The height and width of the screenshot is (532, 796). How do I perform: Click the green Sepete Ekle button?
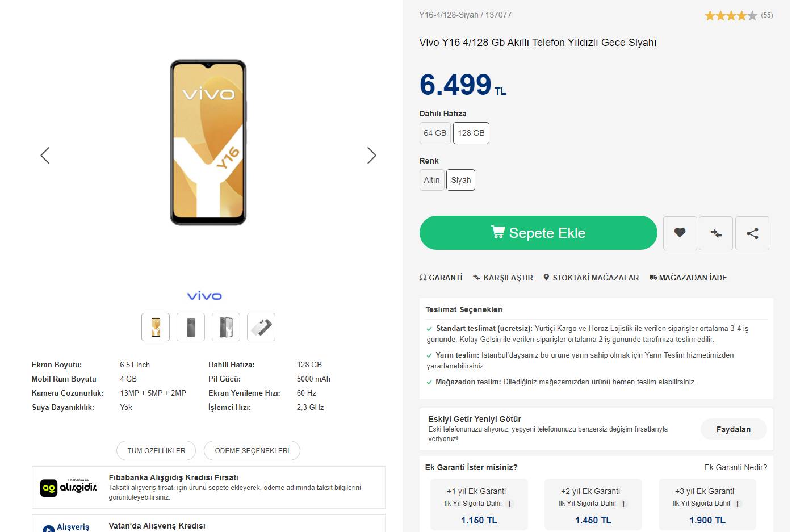(538, 233)
